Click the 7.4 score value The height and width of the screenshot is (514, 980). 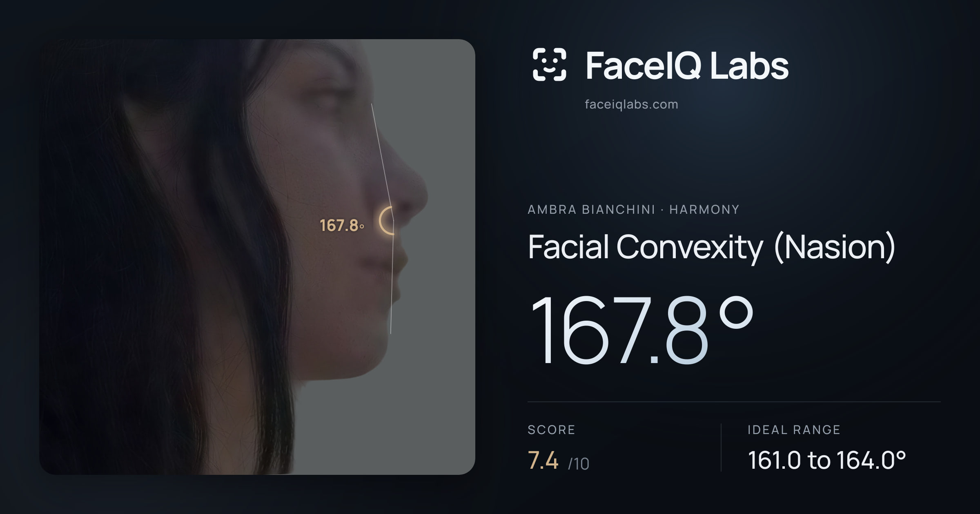543,461
